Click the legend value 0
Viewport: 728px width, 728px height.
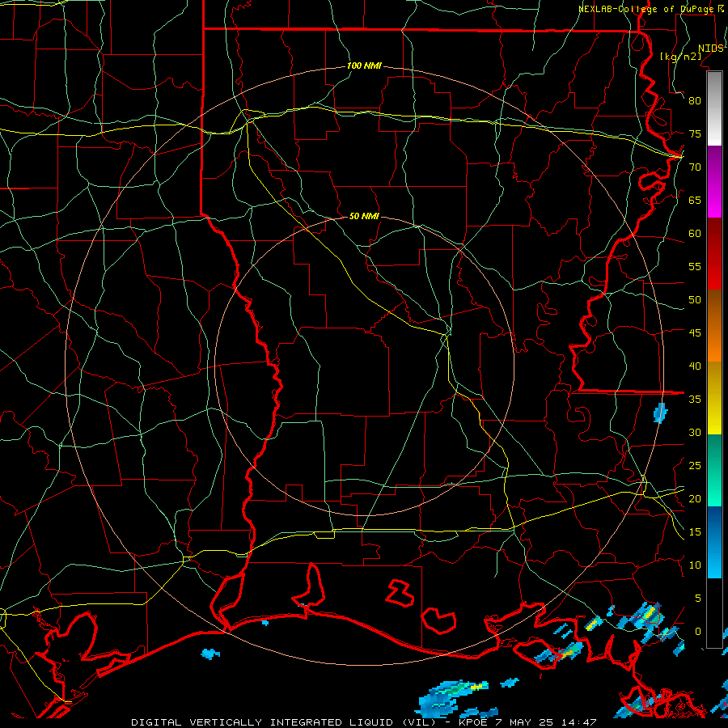coord(698,632)
